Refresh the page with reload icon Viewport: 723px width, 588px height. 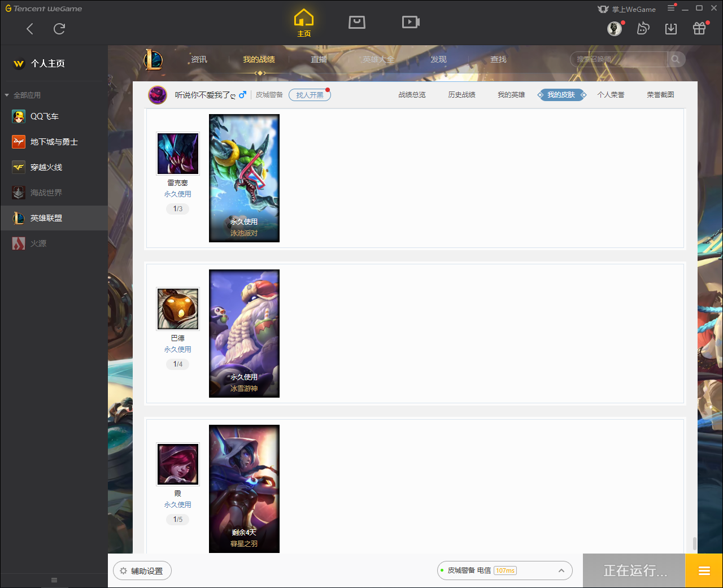59,29
